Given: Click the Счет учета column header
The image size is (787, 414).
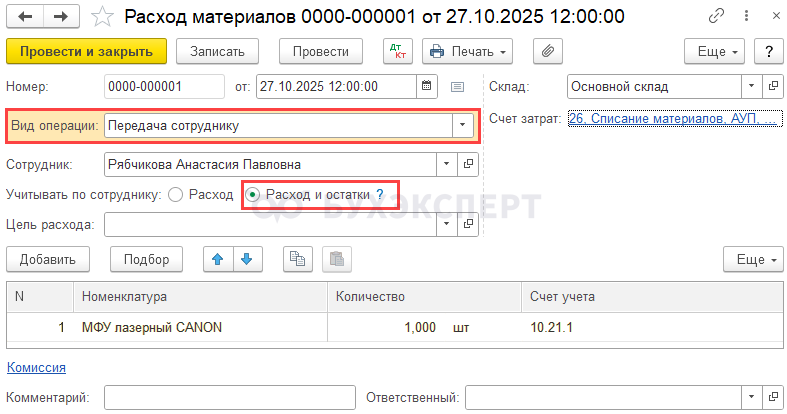Looking at the screenshot, I should (652, 297).
